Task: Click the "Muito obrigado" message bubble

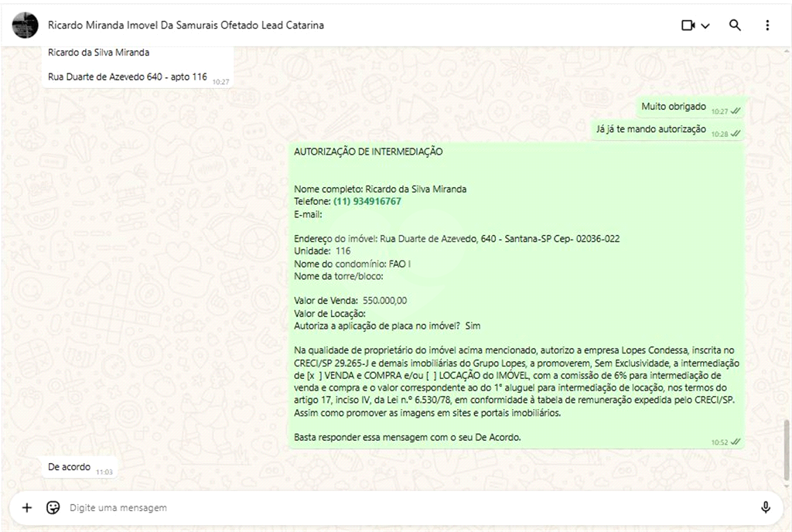Action: pos(673,107)
